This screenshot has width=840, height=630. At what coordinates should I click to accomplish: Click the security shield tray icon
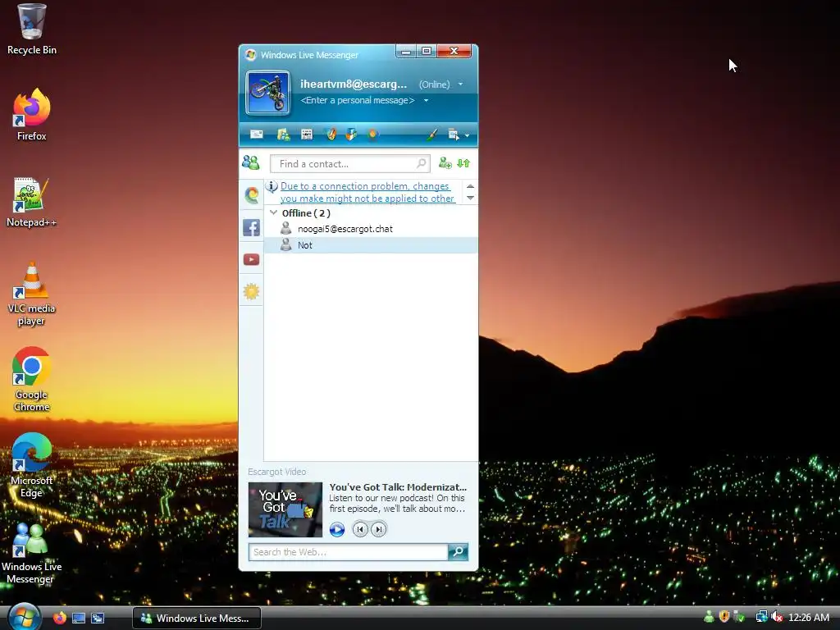point(724,617)
